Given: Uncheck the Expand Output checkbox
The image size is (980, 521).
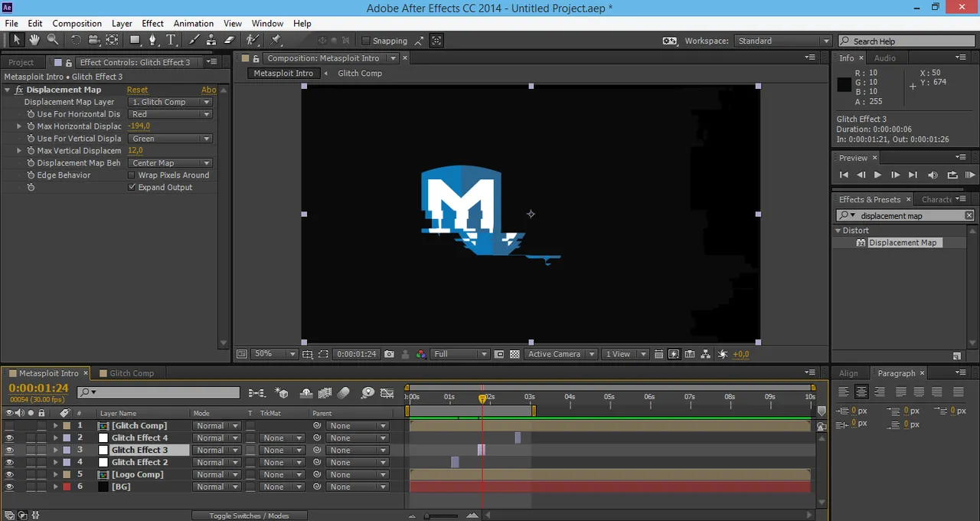Looking at the screenshot, I should (132, 187).
